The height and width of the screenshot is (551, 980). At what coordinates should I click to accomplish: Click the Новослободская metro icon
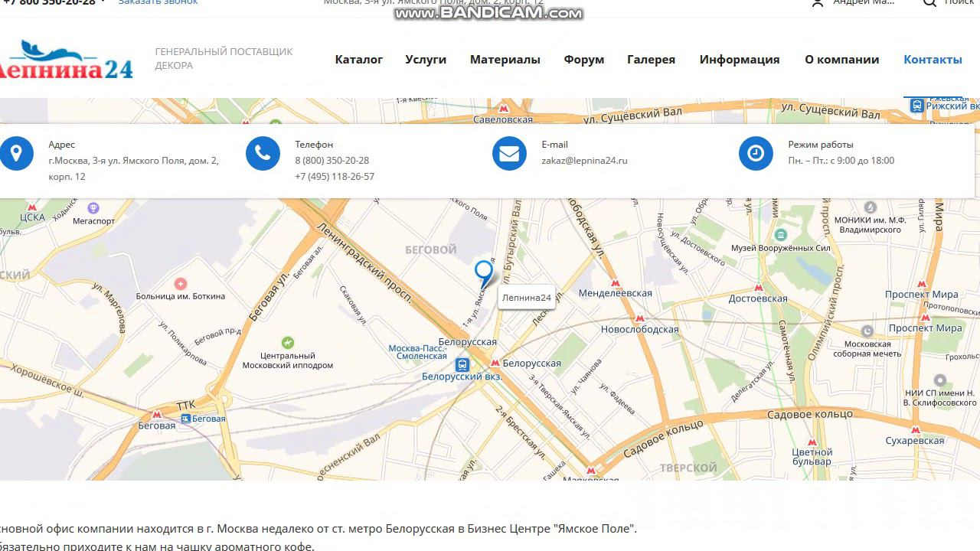pyautogui.click(x=640, y=318)
